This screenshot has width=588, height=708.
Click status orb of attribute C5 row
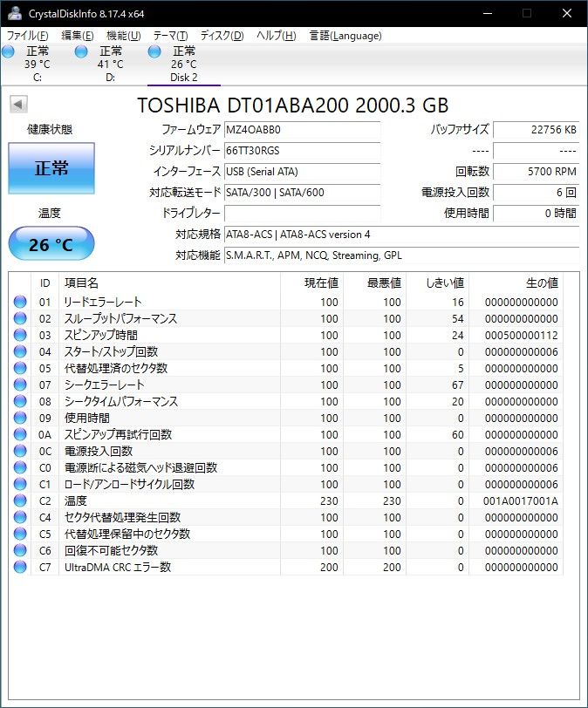pos(20,534)
